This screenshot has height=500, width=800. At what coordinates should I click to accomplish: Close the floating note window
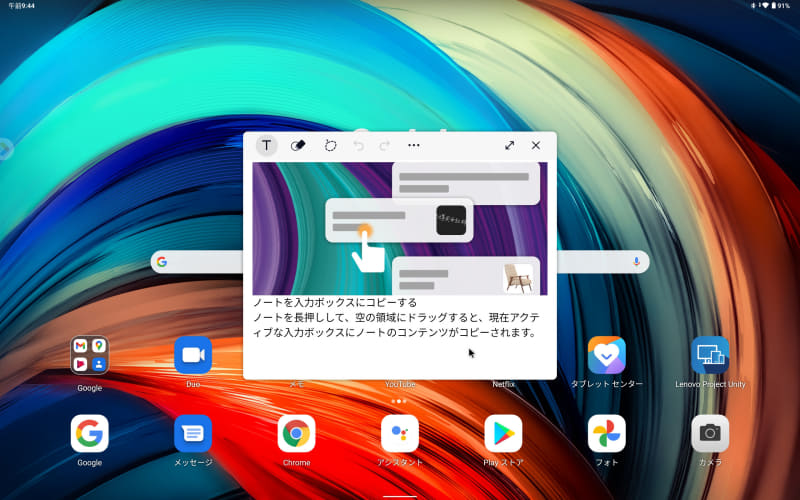click(x=536, y=145)
